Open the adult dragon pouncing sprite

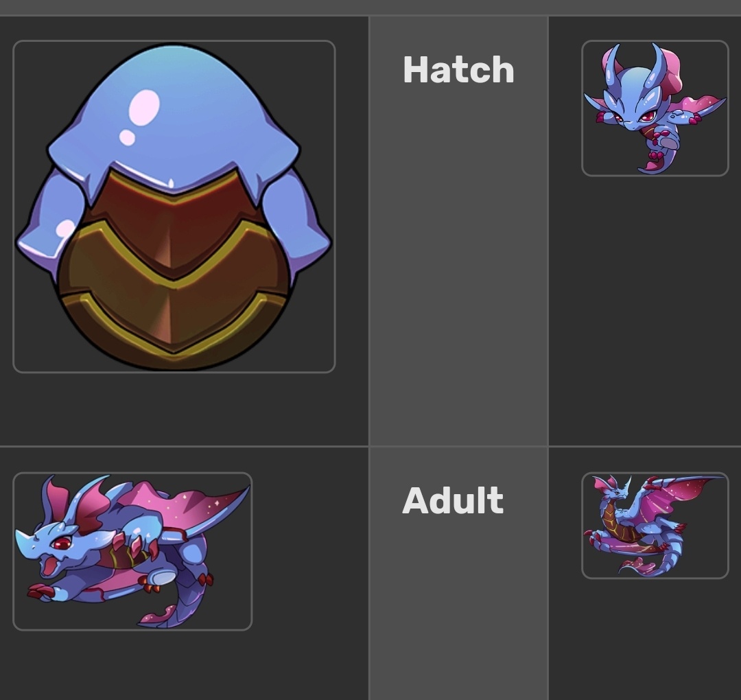[132, 551]
